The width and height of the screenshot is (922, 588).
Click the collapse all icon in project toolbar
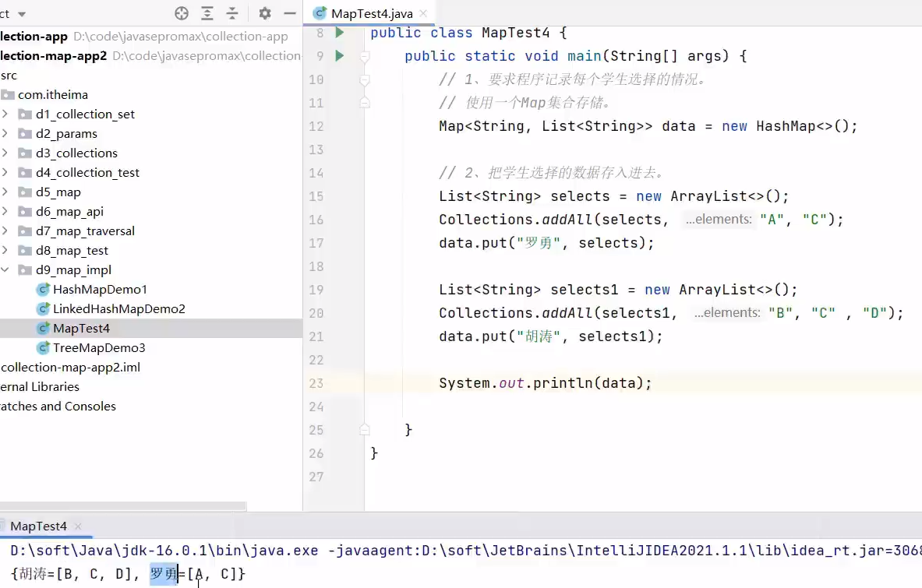(232, 13)
